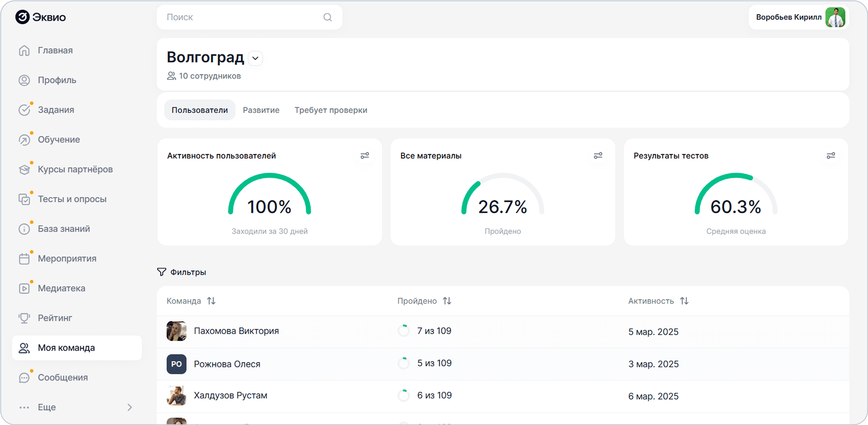Open settings of Активность пользователей card

[365, 155]
